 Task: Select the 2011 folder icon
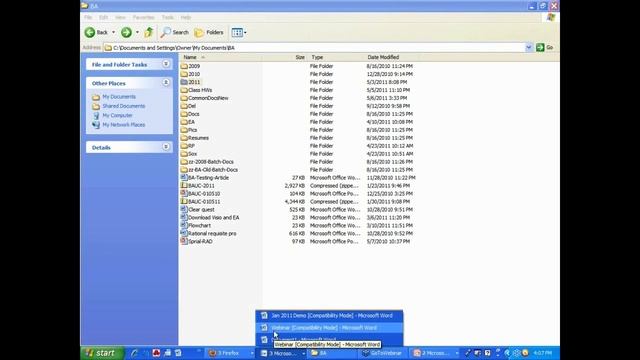tap(184, 82)
